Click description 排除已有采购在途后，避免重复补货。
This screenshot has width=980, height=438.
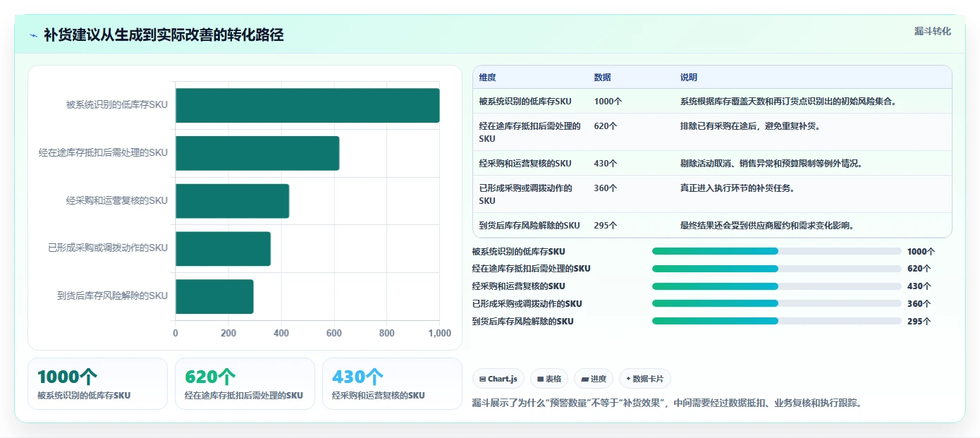[750, 126]
